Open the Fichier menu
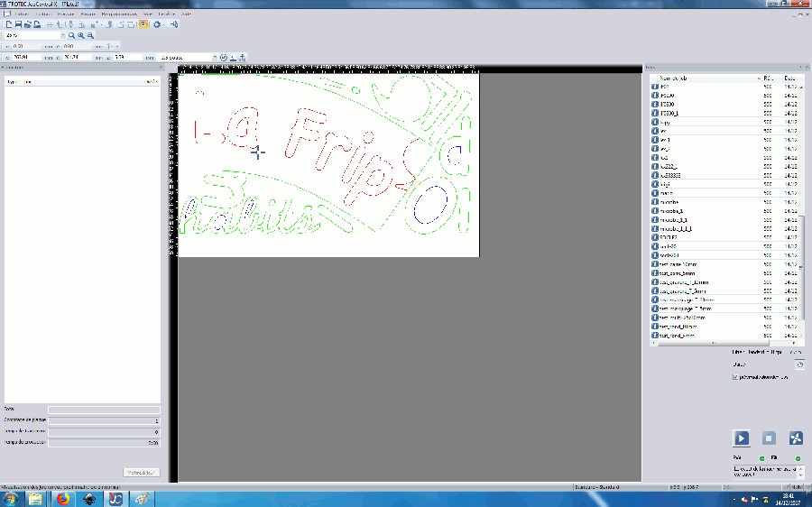The height and width of the screenshot is (507, 812). click(23, 14)
